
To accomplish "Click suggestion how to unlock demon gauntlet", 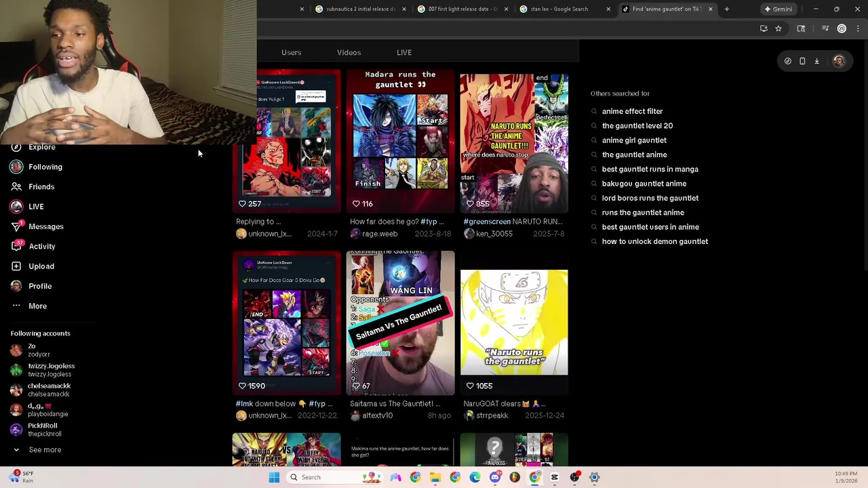I will (x=654, y=241).
